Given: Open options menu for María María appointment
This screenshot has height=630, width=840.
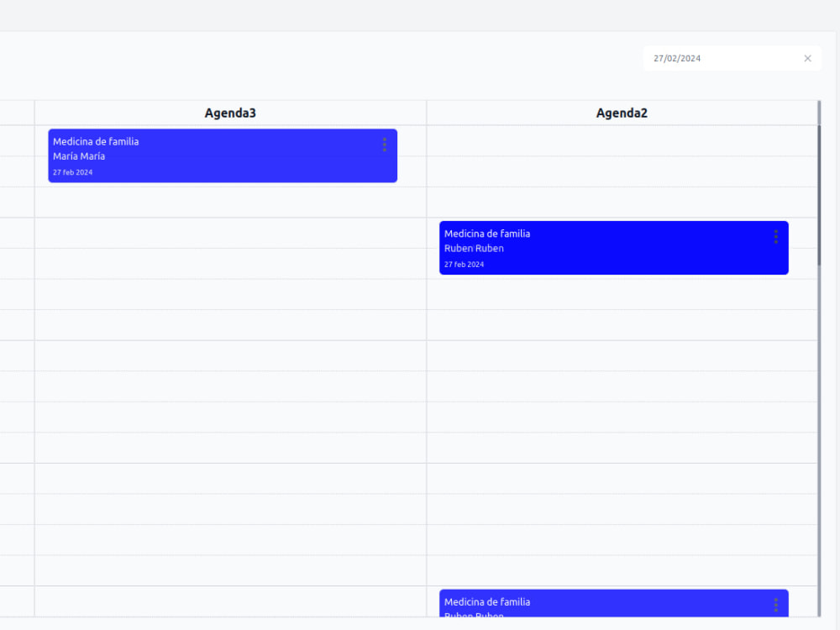Looking at the screenshot, I should click(384, 144).
